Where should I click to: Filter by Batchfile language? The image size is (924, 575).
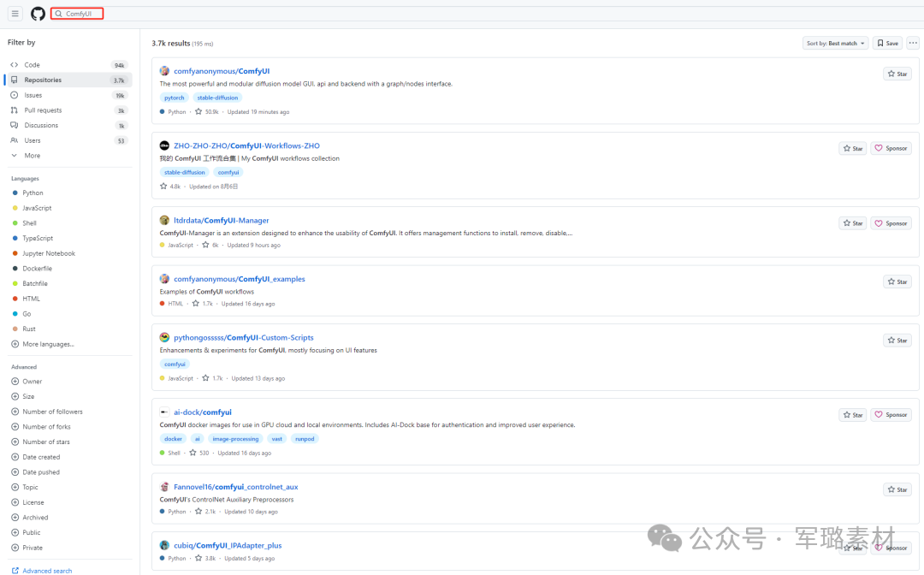35,283
